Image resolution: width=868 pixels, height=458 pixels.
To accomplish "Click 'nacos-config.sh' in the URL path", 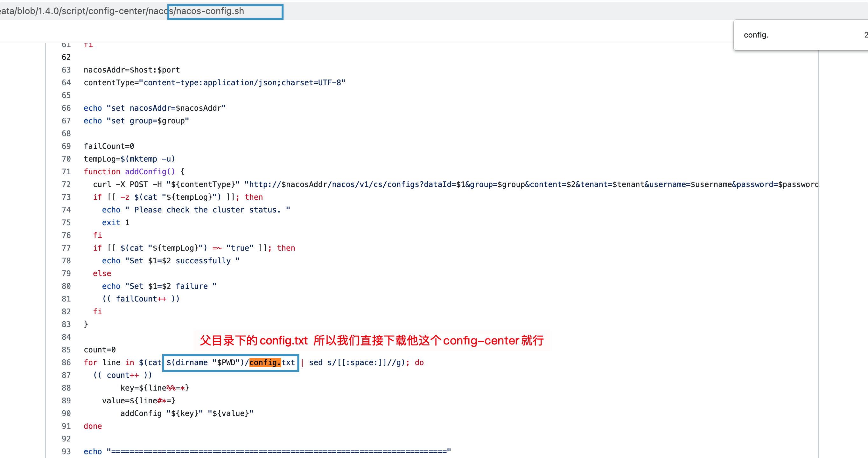I will tap(210, 11).
